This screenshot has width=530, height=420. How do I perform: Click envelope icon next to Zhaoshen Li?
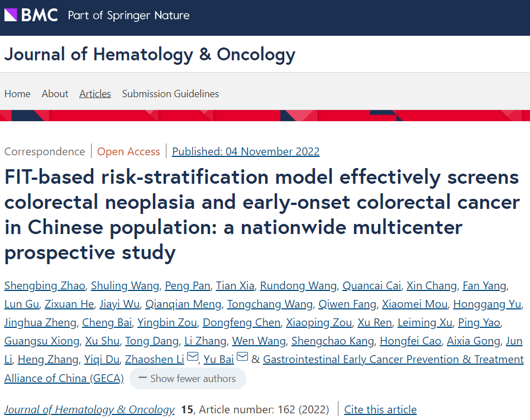pos(193,357)
